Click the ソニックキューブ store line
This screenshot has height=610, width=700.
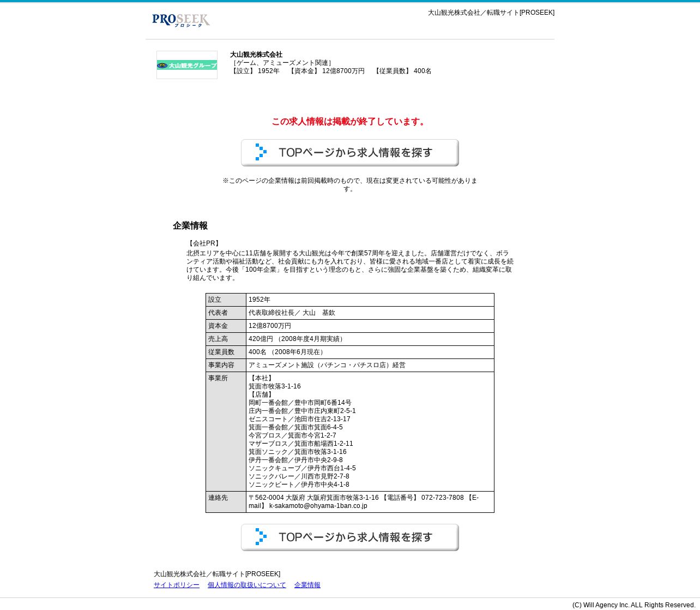click(x=302, y=468)
